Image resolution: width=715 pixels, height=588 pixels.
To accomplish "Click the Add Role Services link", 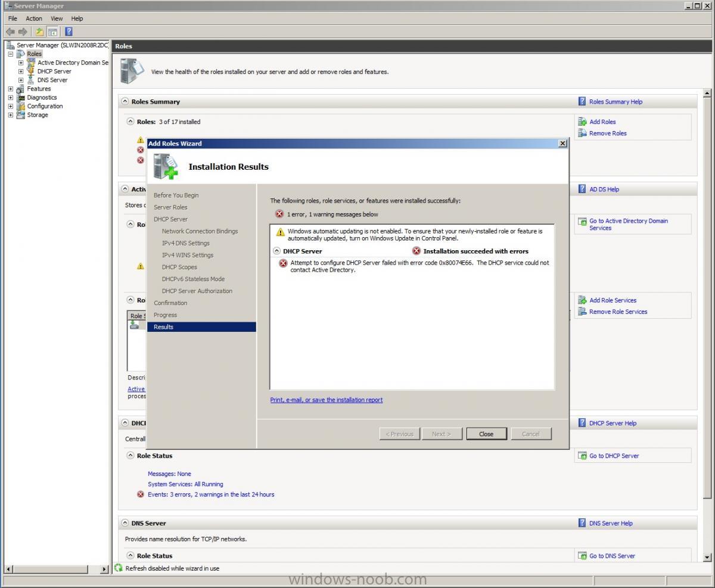I will pyautogui.click(x=613, y=300).
